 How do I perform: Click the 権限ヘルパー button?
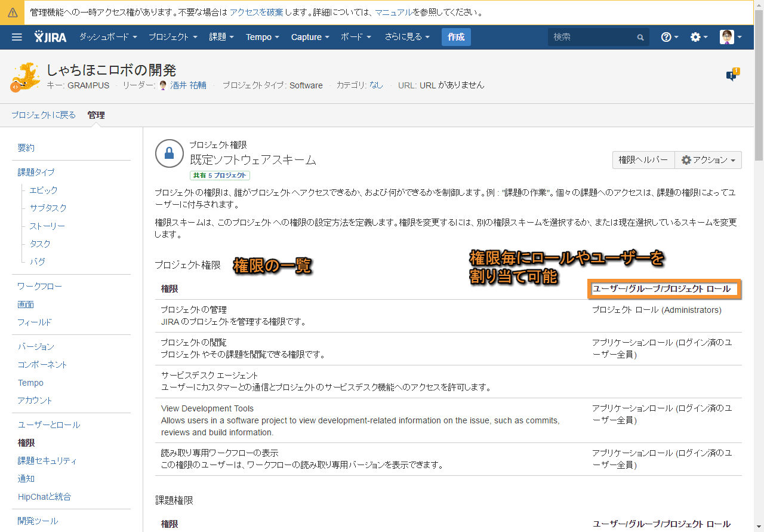(643, 160)
